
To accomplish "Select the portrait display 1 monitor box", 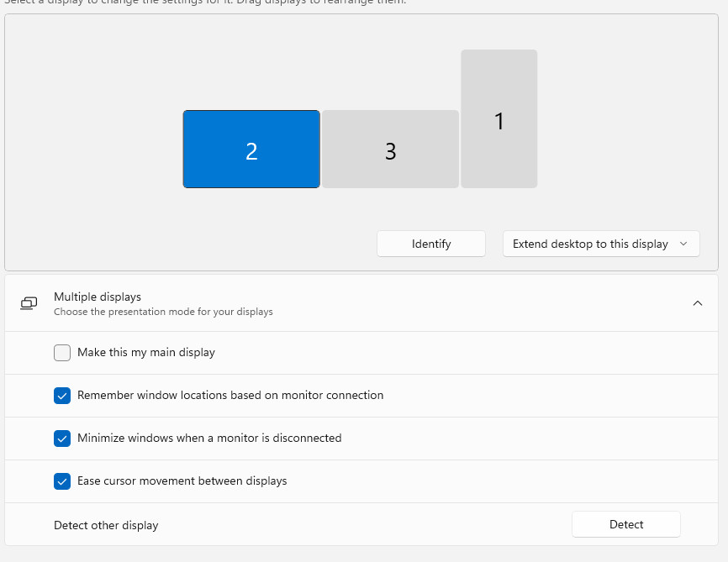I will pyautogui.click(x=499, y=119).
